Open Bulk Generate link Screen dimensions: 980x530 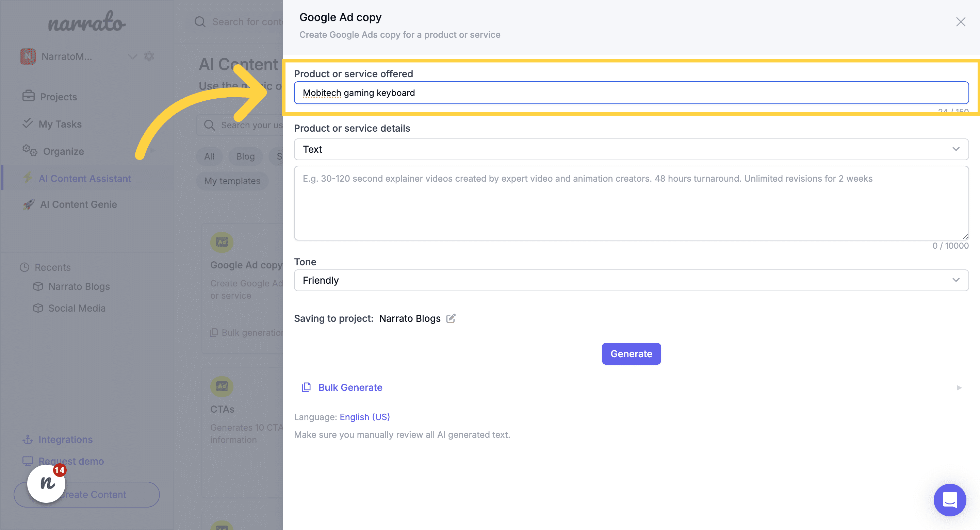pyautogui.click(x=350, y=387)
